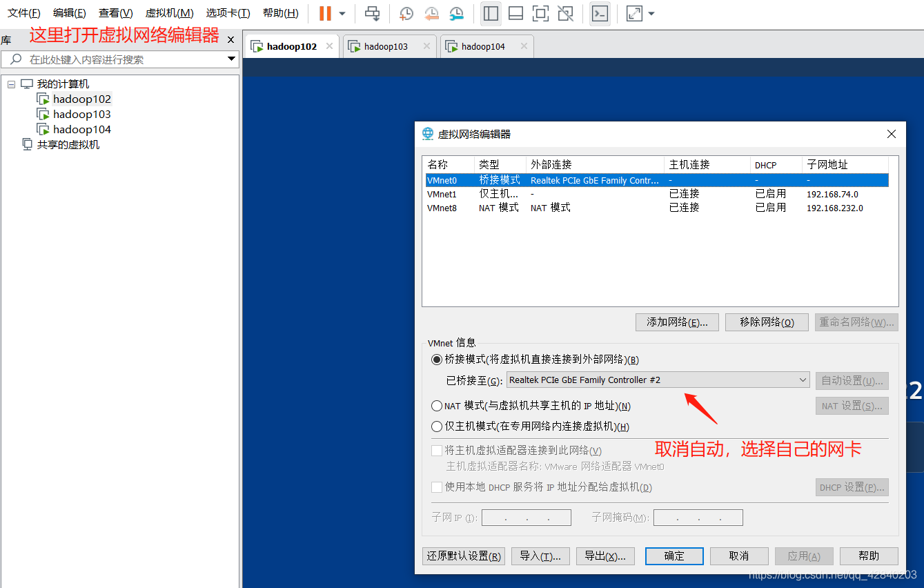Select the 桥接模式 radio button
This screenshot has width=924, height=588.
tap(437, 360)
